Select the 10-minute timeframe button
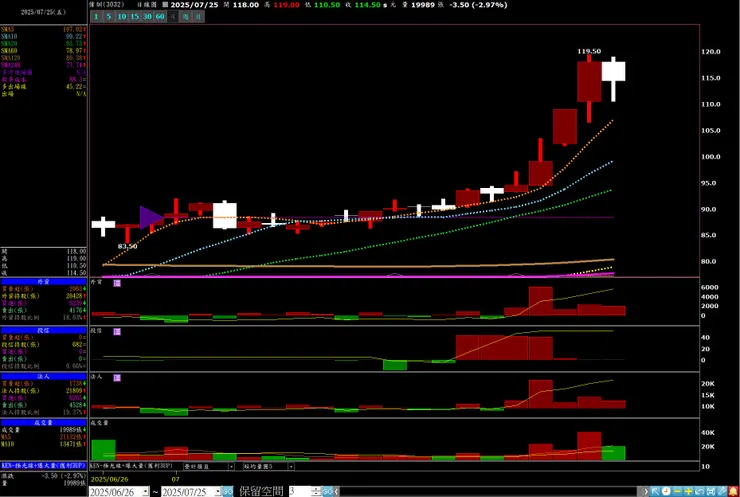 coord(122,17)
